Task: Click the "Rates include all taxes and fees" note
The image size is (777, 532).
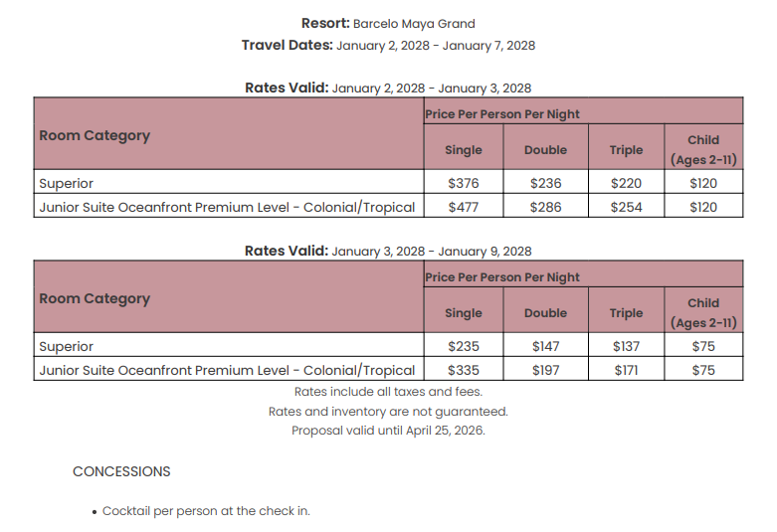Action: click(x=388, y=392)
